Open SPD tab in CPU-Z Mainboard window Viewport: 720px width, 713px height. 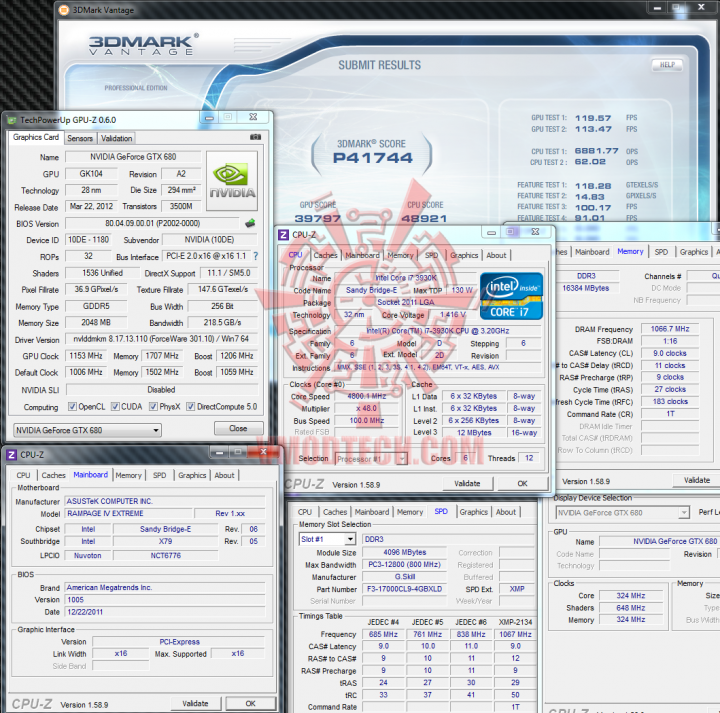click(x=159, y=475)
